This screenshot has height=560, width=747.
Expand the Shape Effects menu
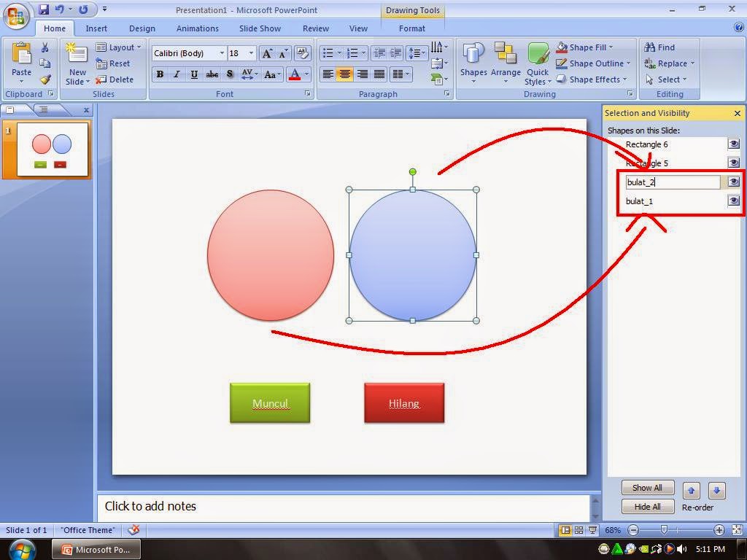[x=593, y=79]
